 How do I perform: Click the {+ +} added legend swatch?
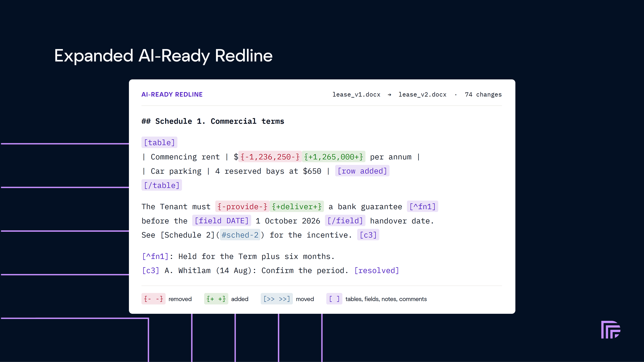(x=216, y=299)
